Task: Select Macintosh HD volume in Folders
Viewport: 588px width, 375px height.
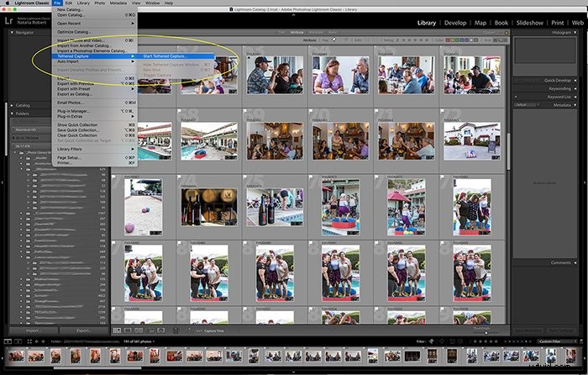Action: (30, 129)
